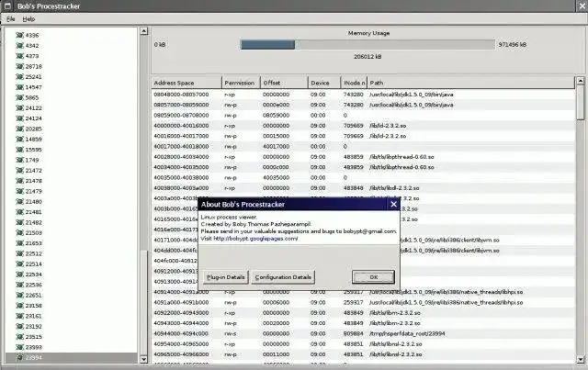The width and height of the screenshot is (588, 370).
Task: Click the process list scrollbar down arrow
Action: [144, 359]
